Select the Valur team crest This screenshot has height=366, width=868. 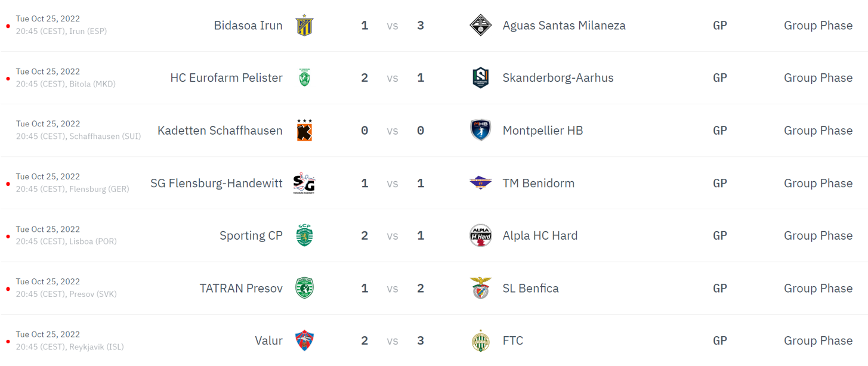305,340
